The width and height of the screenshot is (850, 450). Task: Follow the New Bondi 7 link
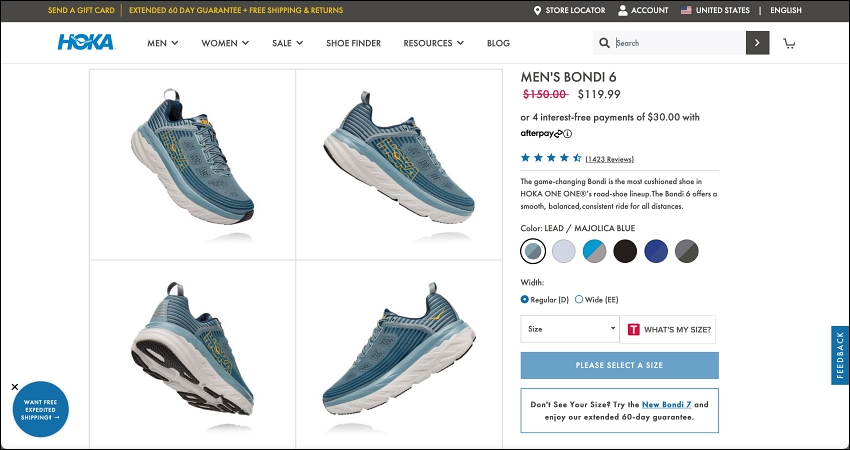point(666,404)
